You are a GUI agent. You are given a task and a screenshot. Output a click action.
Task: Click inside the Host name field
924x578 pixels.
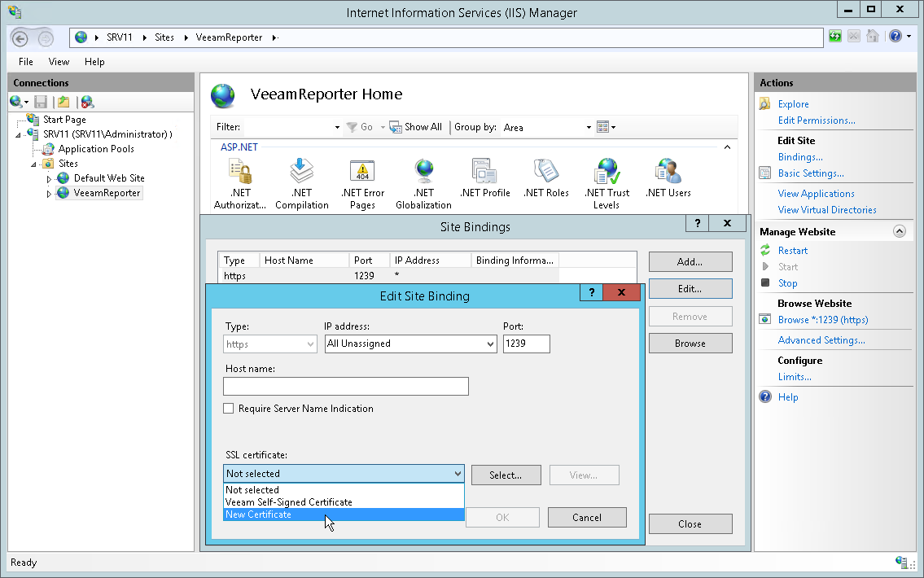pos(345,385)
